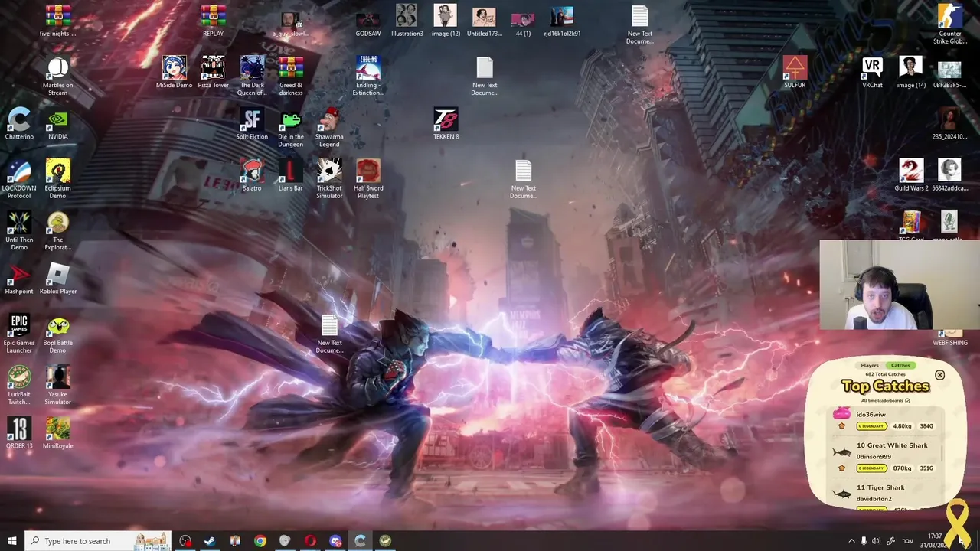Show hidden system tray icons

coord(851,541)
